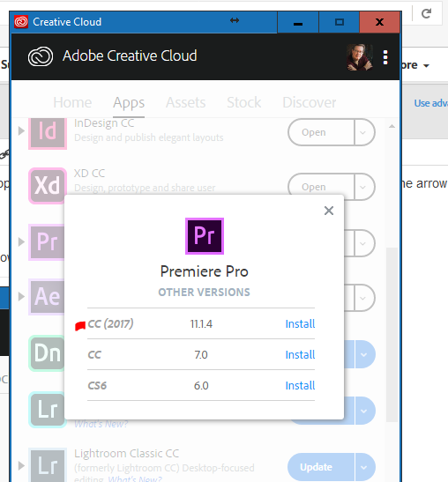The height and width of the screenshot is (482, 448).
Task: Click the user profile avatar
Action: pyautogui.click(x=360, y=57)
